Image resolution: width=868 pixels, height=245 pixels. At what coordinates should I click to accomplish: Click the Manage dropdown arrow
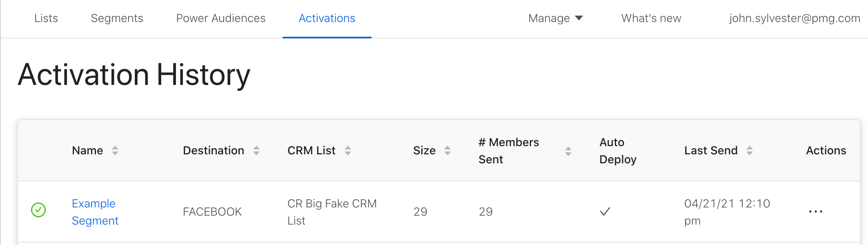tap(579, 18)
